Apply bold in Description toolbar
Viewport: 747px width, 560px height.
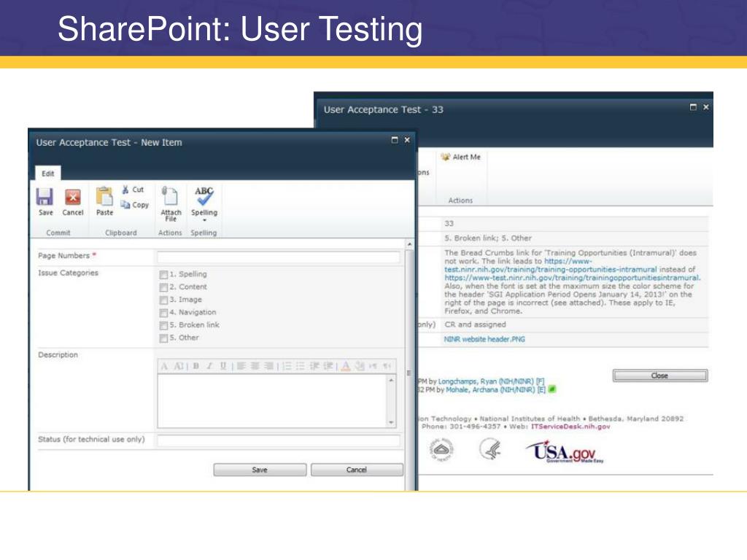(x=196, y=366)
